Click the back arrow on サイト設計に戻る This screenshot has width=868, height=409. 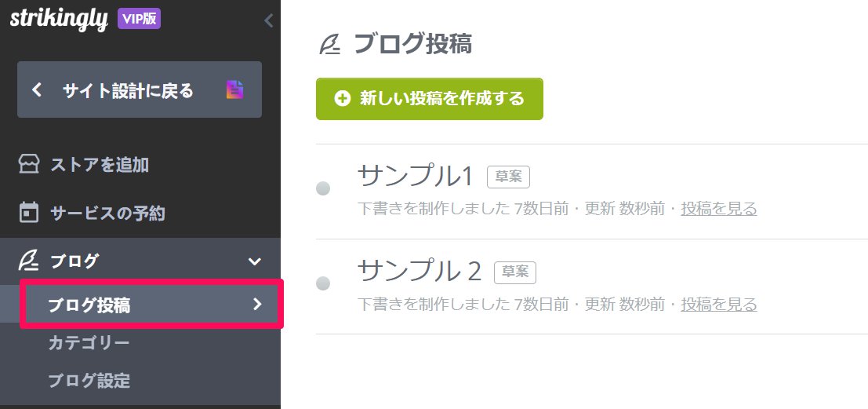37,89
